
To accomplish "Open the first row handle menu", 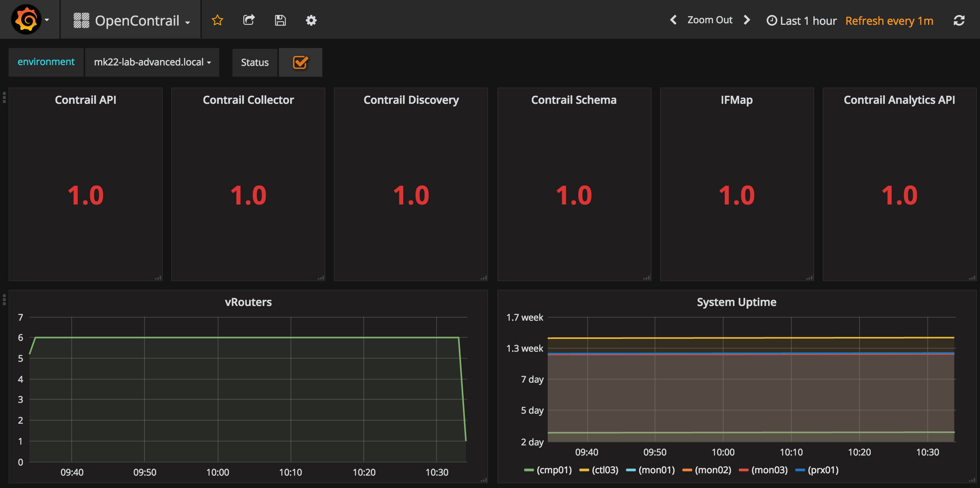I will click(x=4, y=97).
